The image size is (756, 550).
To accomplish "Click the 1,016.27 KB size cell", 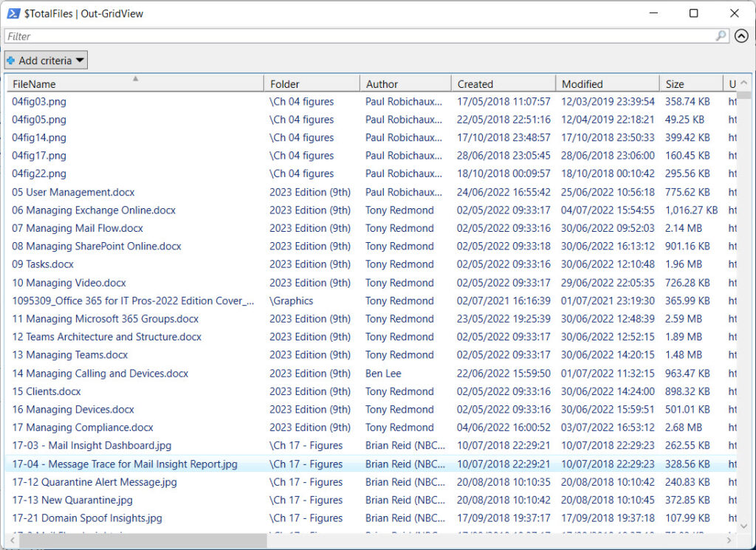I will pyautogui.click(x=691, y=210).
